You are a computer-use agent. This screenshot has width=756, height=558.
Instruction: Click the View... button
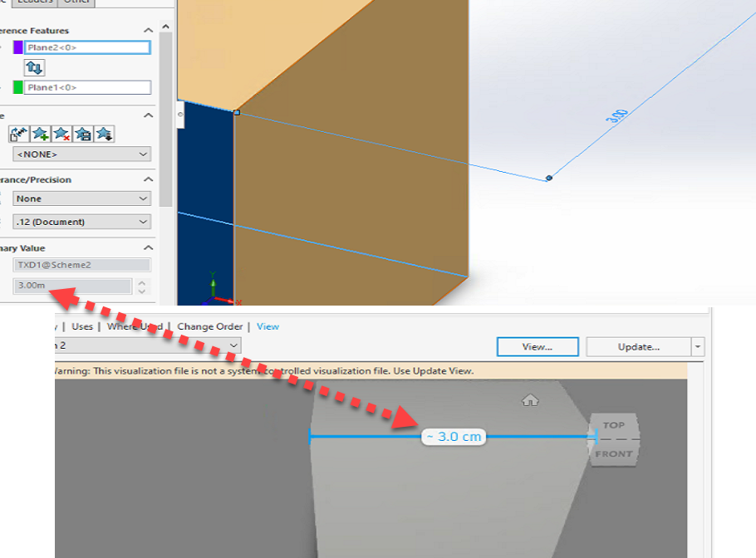point(537,347)
